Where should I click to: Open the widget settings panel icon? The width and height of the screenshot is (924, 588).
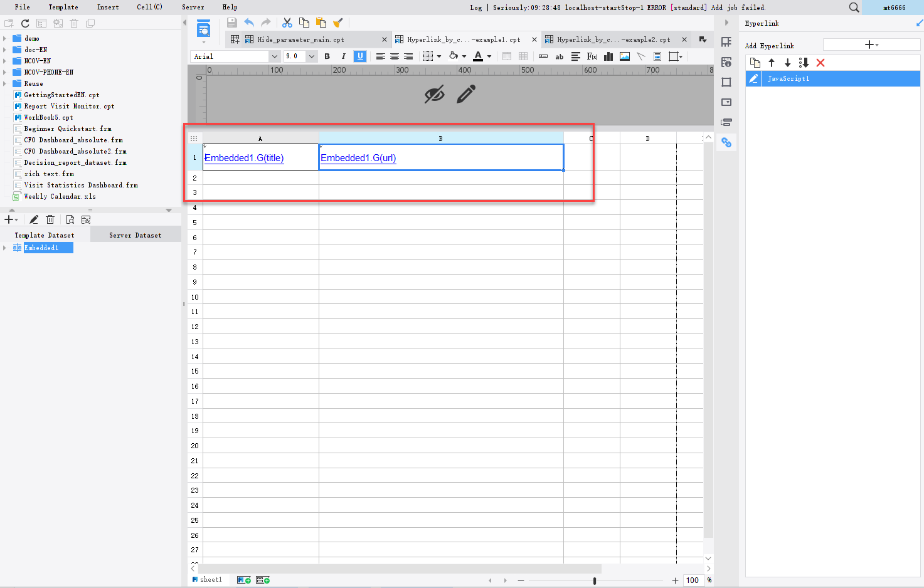pyautogui.click(x=726, y=102)
